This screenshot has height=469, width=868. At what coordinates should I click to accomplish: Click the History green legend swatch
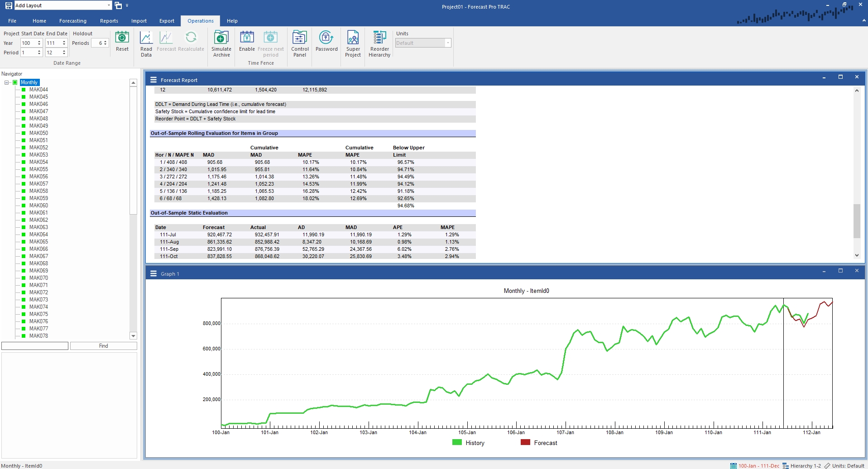click(x=457, y=442)
